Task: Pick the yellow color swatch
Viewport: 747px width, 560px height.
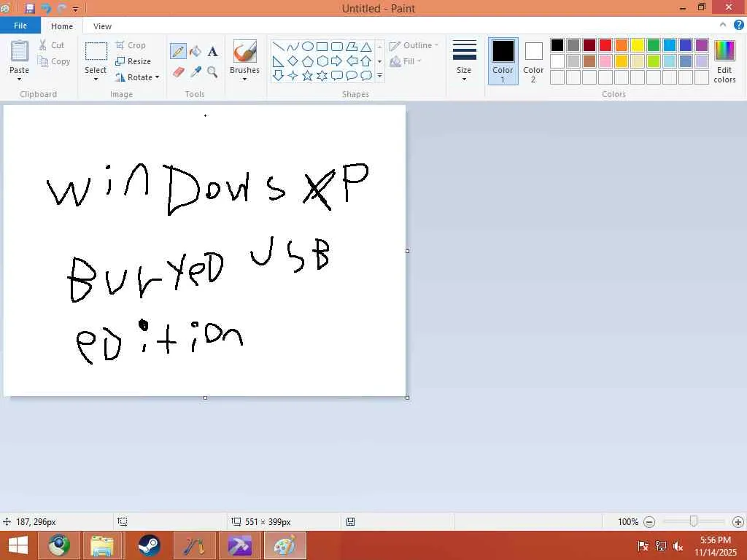Action: point(638,45)
